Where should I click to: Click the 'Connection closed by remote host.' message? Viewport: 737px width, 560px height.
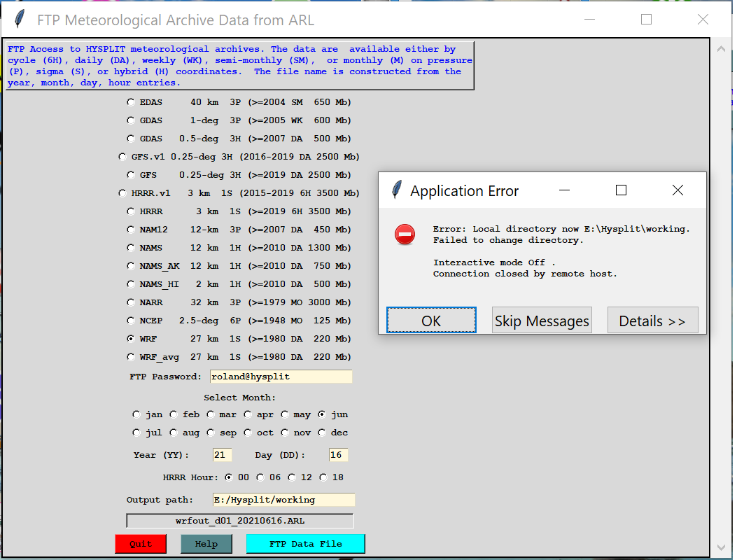coord(524,274)
